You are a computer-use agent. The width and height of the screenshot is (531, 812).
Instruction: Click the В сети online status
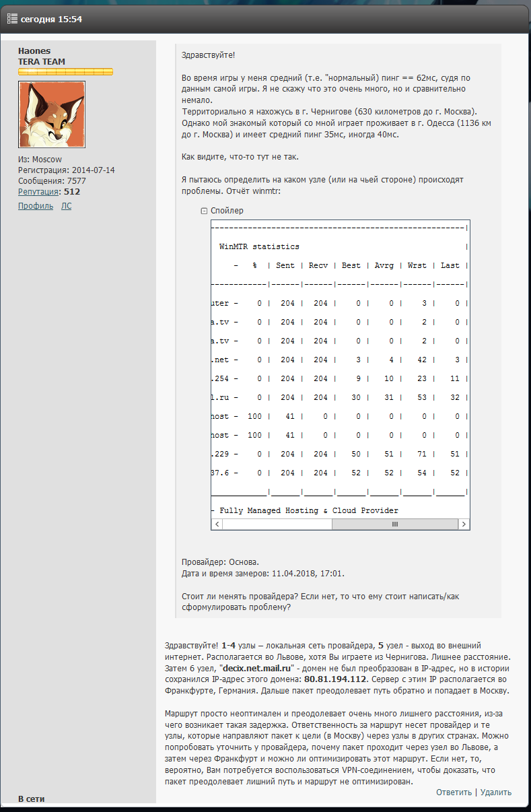click(x=31, y=799)
